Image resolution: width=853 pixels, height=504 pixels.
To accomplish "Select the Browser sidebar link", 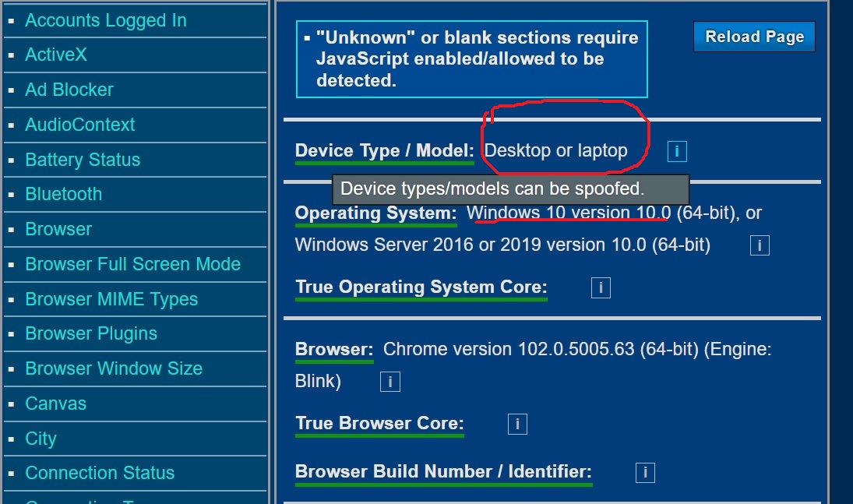I will (x=58, y=229).
